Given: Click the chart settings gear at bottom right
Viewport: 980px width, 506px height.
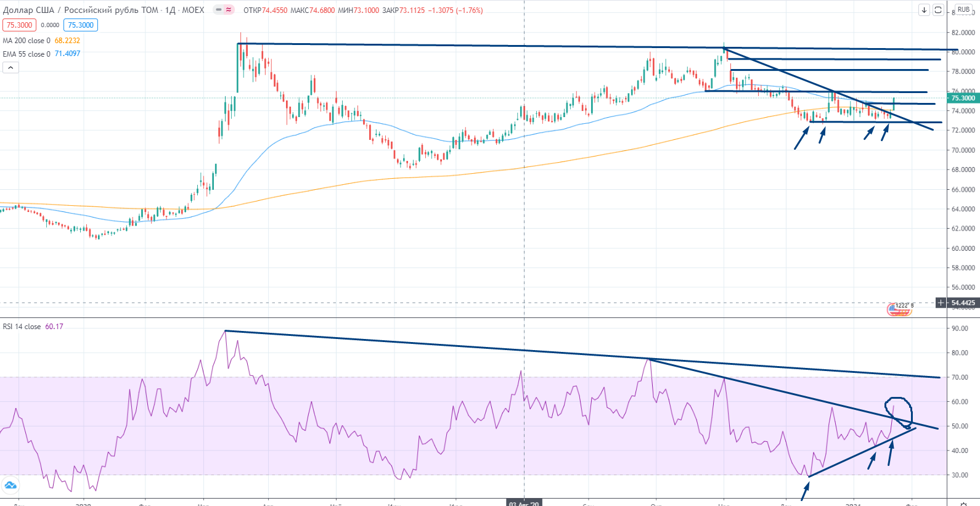Looking at the screenshot, I should pos(963,504).
